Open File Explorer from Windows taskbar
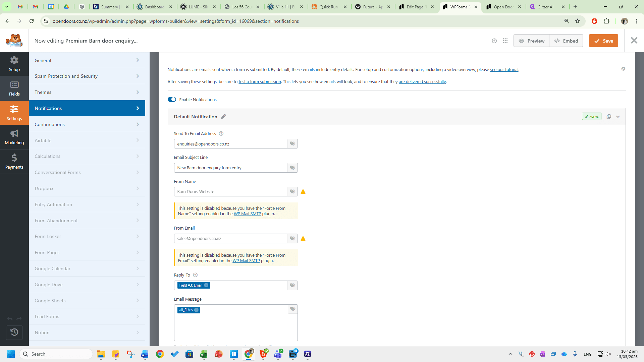The width and height of the screenshot is (644, 362). pyautogui.click(x=101, y=354)
